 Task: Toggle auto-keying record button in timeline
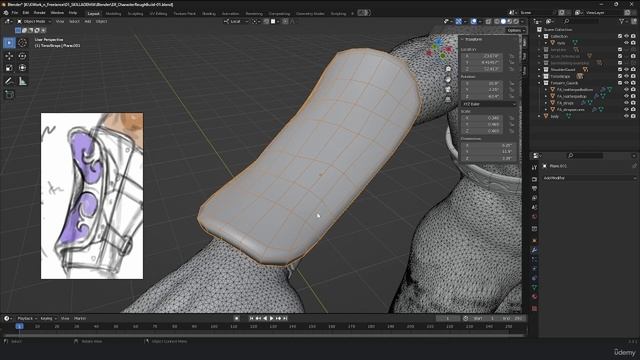(237, 318)
